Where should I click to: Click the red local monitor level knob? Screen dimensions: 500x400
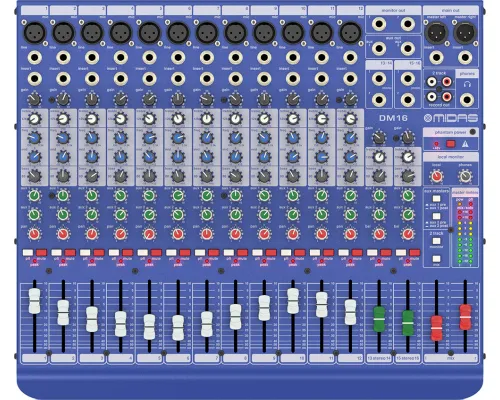click(436, 176)
